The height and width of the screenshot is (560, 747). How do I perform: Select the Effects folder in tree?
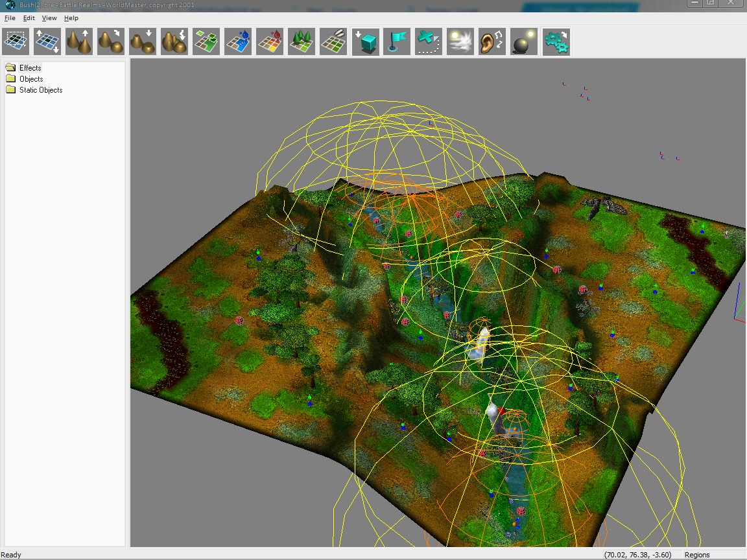click(x=30, y=67)
